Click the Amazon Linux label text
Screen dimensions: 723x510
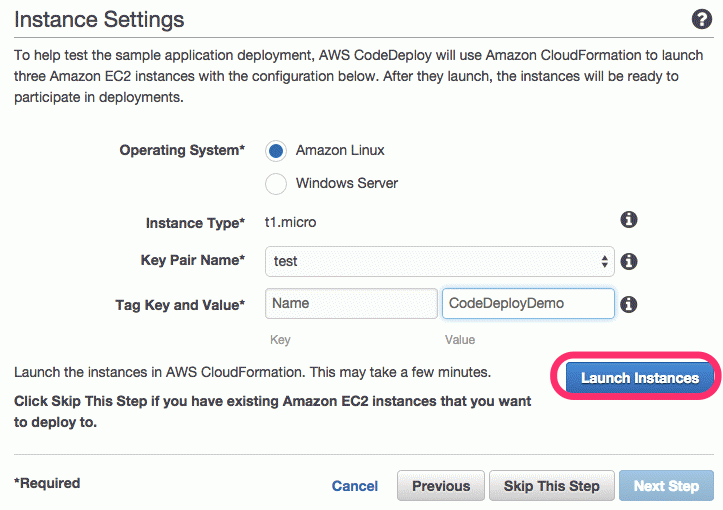click(x=340, y=150)
